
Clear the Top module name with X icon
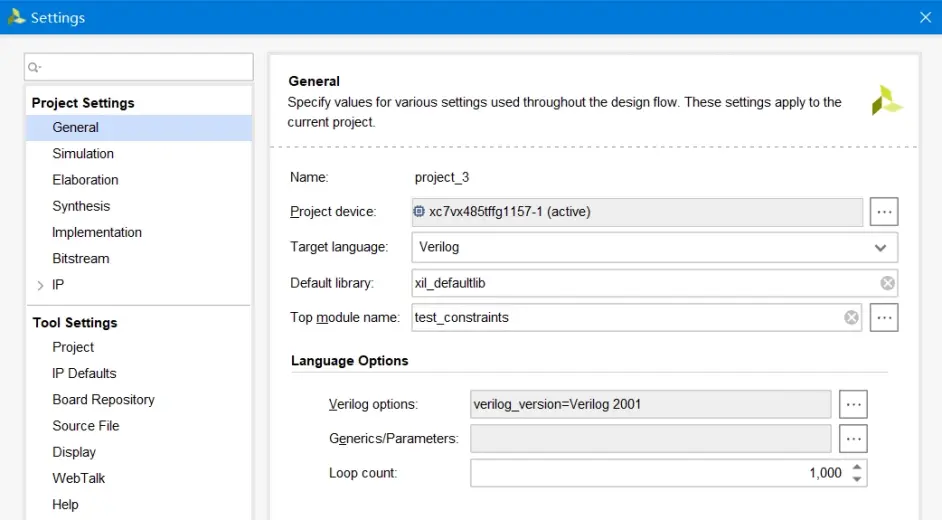pos(851,318)
